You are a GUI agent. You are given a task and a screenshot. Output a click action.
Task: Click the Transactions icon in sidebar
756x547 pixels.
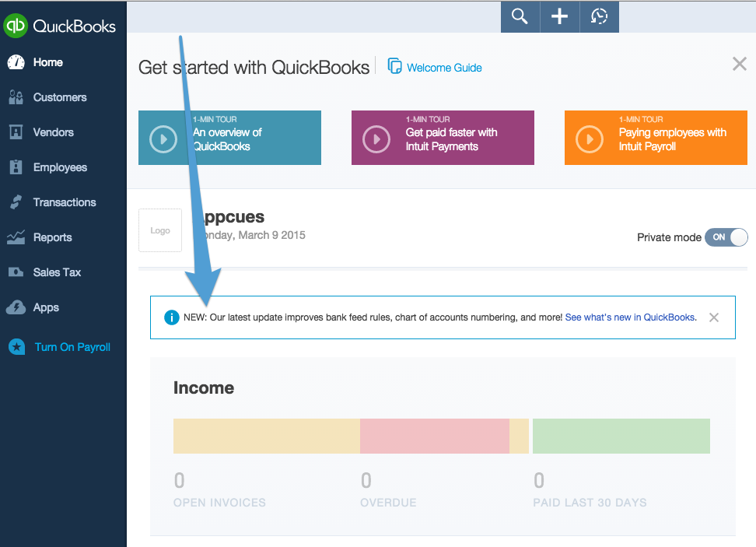coord(16,202)
